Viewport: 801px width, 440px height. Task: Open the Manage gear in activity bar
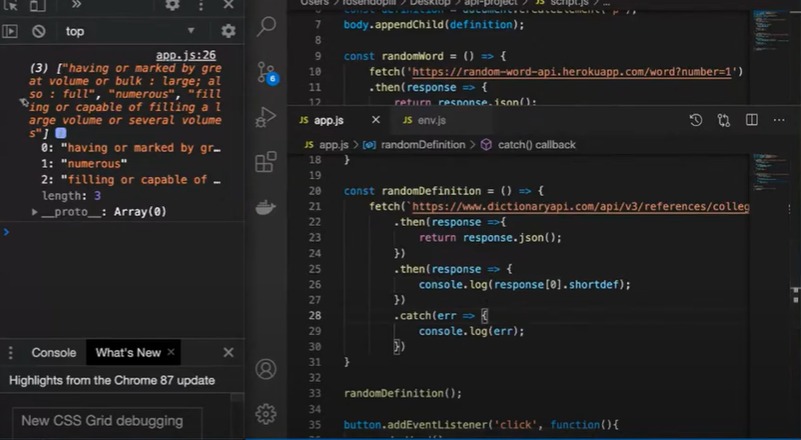pos(266,413)
